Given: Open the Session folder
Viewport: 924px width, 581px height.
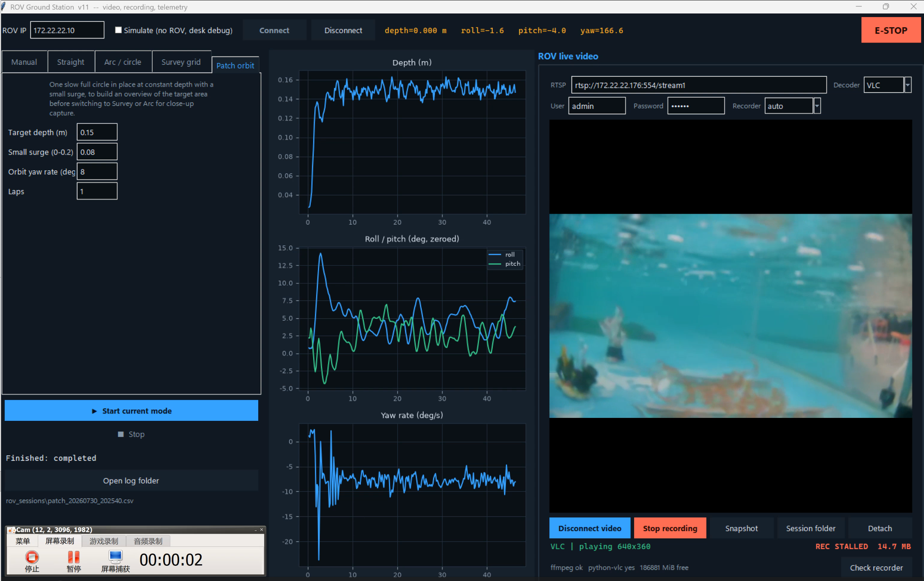Looking at the screenshot, I should (x=810, y=528).
